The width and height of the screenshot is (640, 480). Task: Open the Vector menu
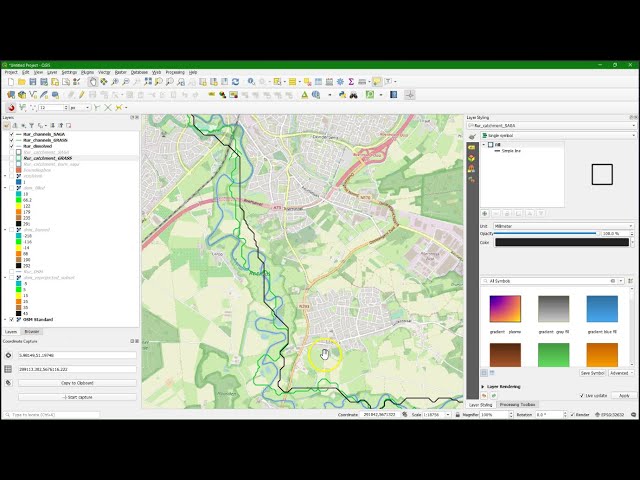[104, 72]
